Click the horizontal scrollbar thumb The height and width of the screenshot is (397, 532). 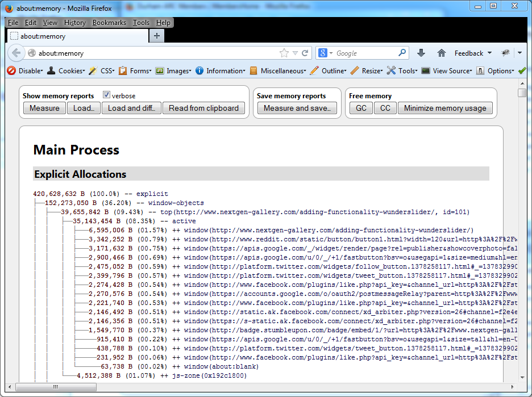pyautogui.click(x=56, y=387)
